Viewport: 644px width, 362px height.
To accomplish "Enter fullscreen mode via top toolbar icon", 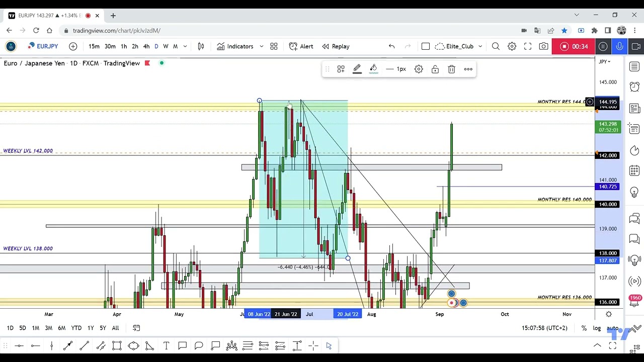I will coord(528,46).
